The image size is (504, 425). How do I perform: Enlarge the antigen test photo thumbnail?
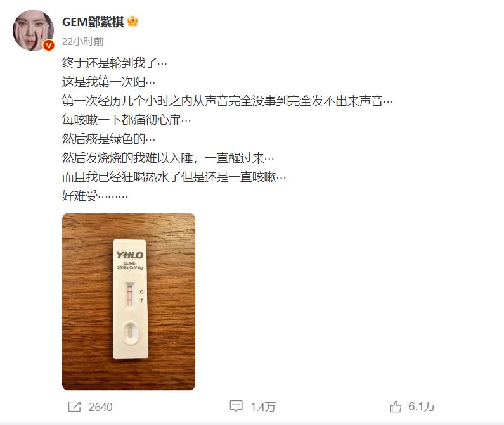[x=129, y=301]
